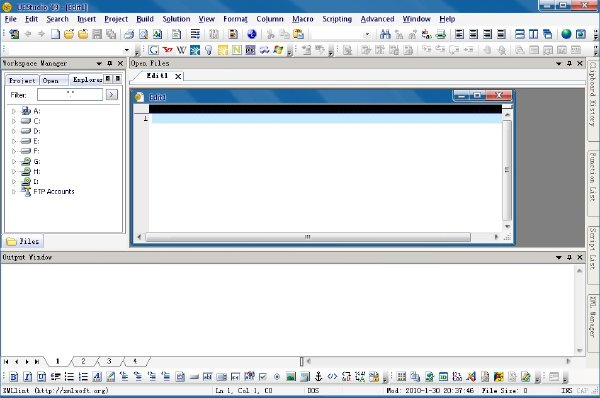The image size is (600, 398).
Task: Expand the C: drive node
Action: coord(14,121)
